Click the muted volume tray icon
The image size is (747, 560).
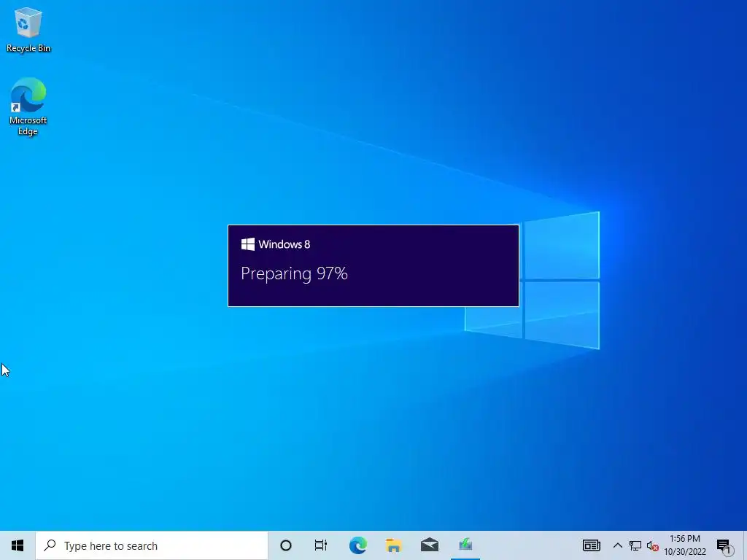click(653, 545)
